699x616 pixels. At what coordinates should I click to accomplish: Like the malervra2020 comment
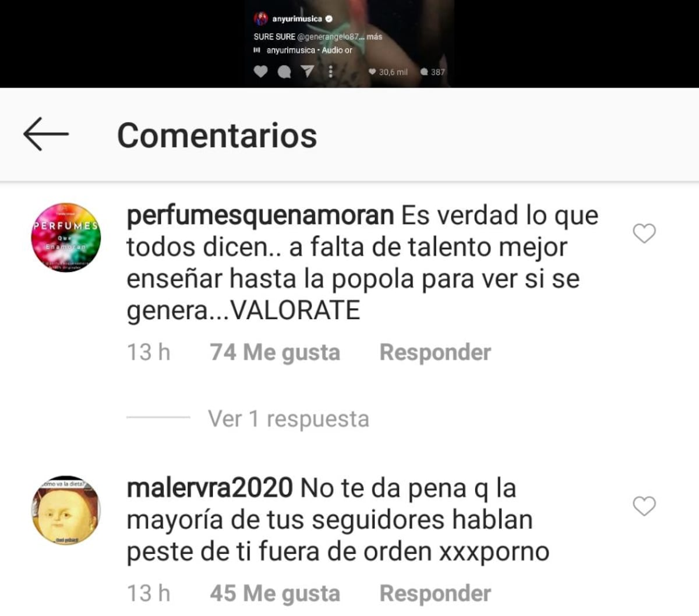644,506
